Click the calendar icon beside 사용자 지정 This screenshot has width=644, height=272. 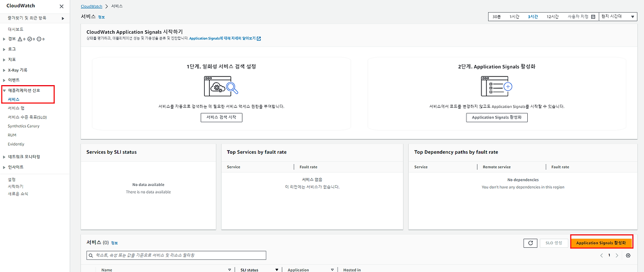pos(593,17)
